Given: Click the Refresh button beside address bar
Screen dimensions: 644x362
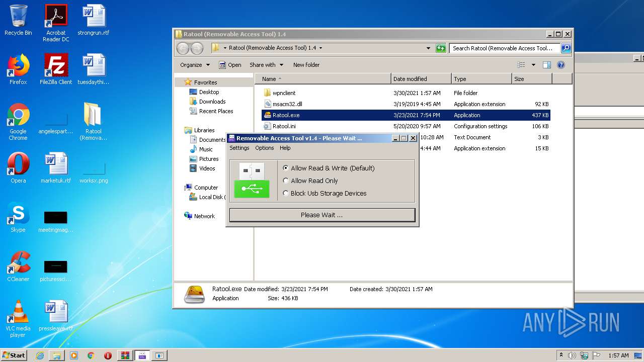Looking at the screenshot, I should (x=441, y=48).
